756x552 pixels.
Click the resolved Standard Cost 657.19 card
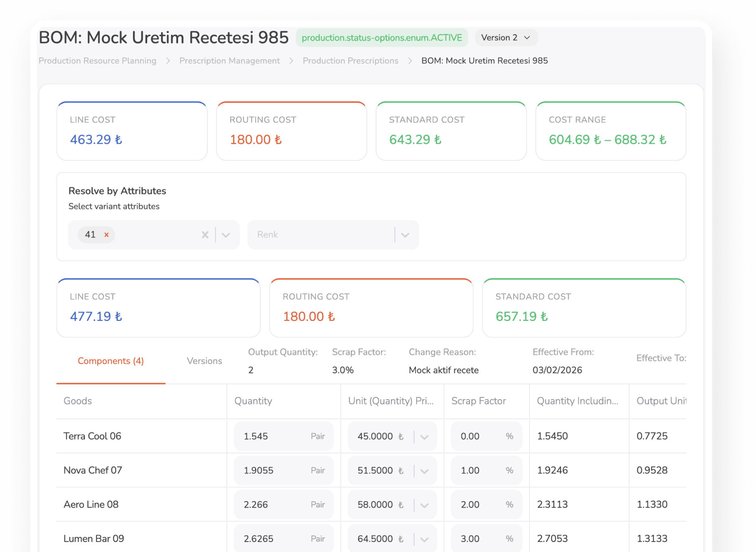point(584,308)
